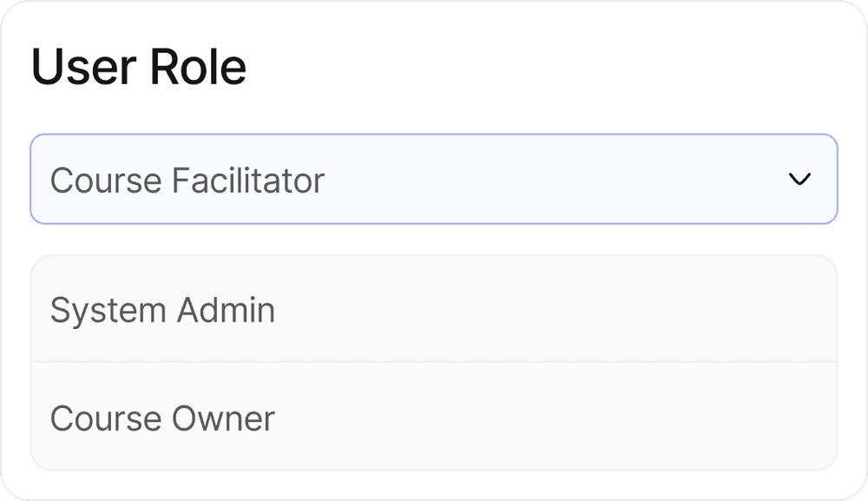The height and width of the screenshot is (501, 868).
Task: Click the options panel below the selector
Action: [434, 365]
